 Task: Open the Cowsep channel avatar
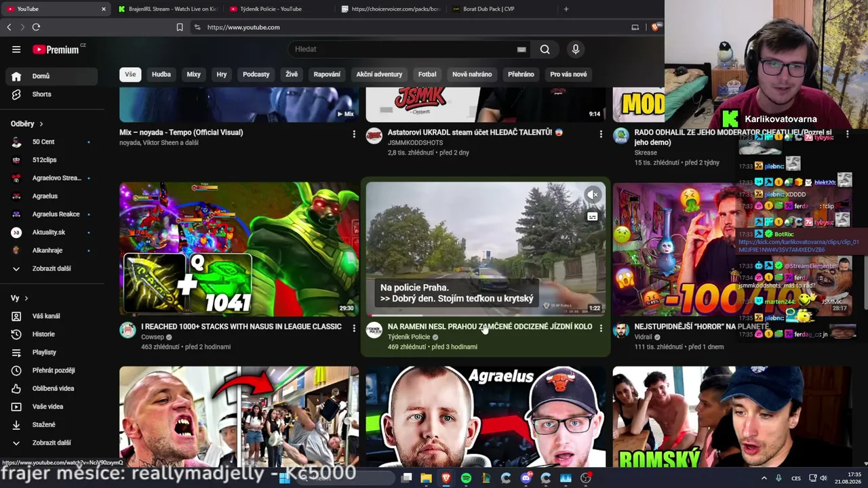[127, 330]
